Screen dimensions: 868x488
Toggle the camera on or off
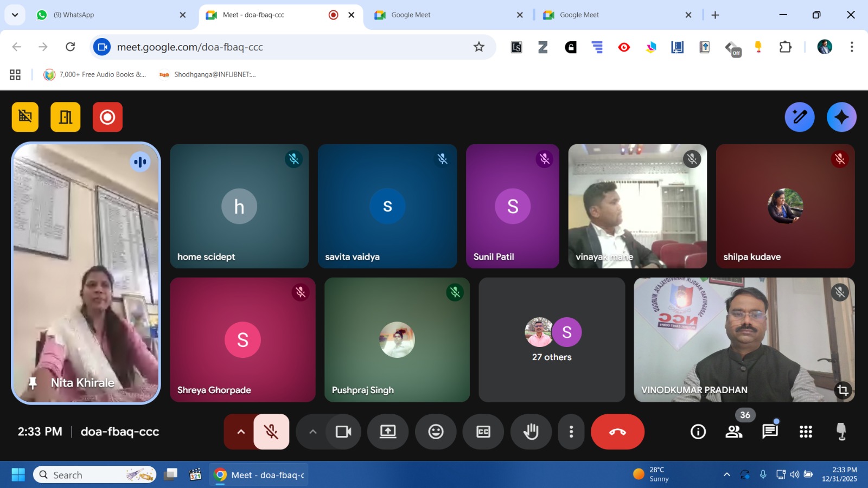[x=343, y=432]
